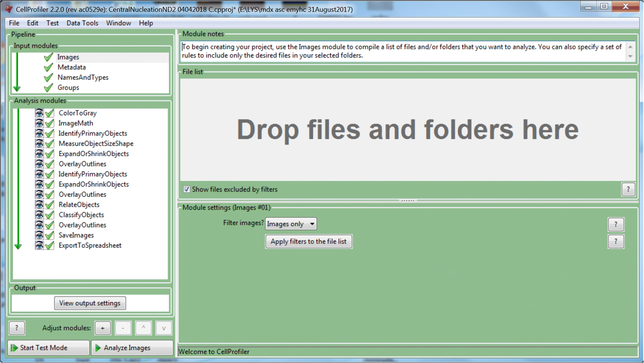Click inside the module notes text field

[403, 51]
